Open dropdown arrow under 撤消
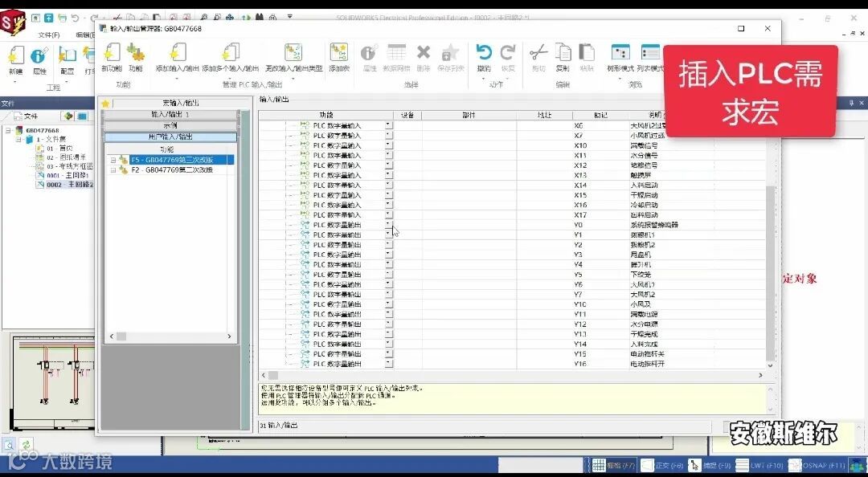868x477 pixels. (484, 79)
